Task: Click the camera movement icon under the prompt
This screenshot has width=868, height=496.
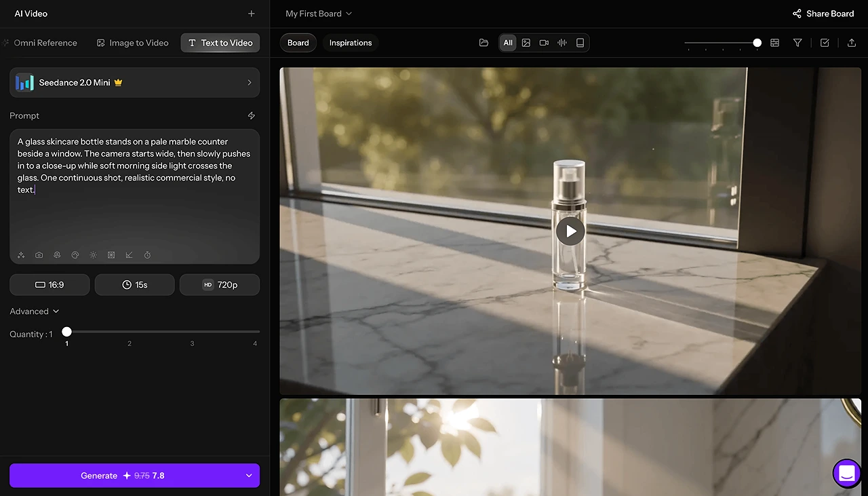Action: [x=57, y=255]
